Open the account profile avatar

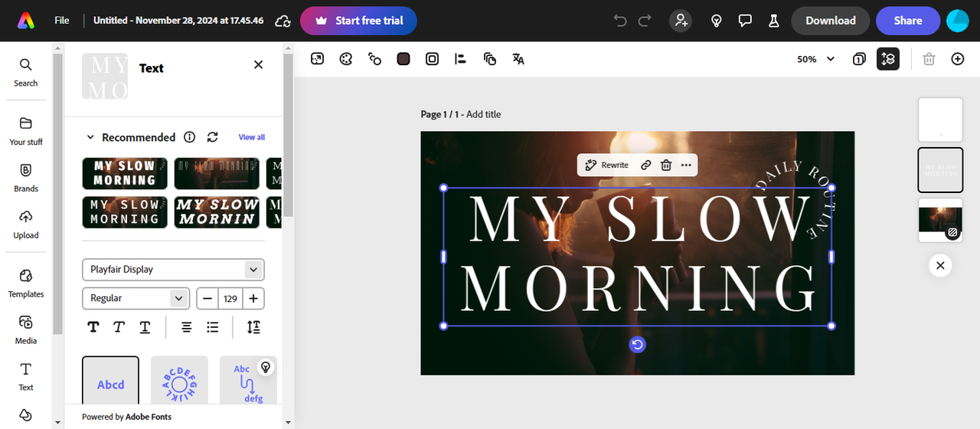[958, 21]
